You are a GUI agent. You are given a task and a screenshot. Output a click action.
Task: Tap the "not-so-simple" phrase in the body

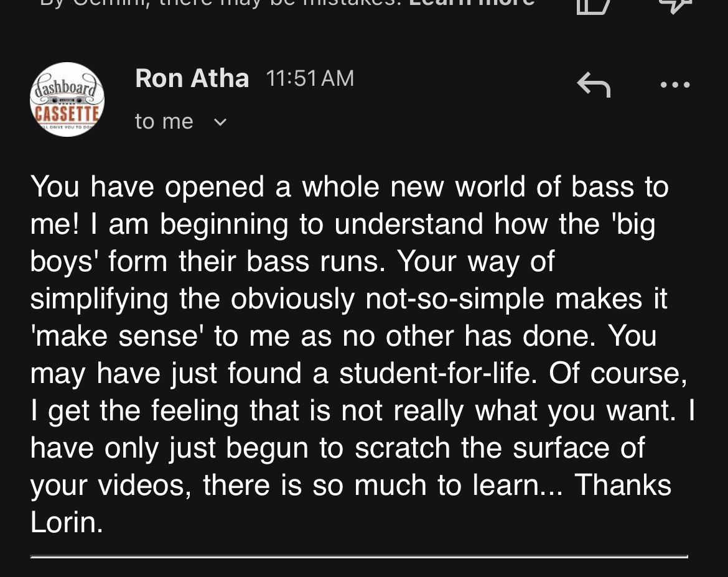pyautogui.click(x=455, y=298)
